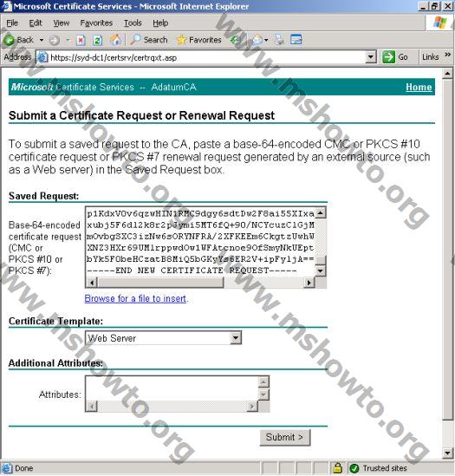The height and width of the screenshot is (476, 455).
Task: Click the SSL padlock icon in status bar
Action: pyautogui.click(x=337, y=468)
